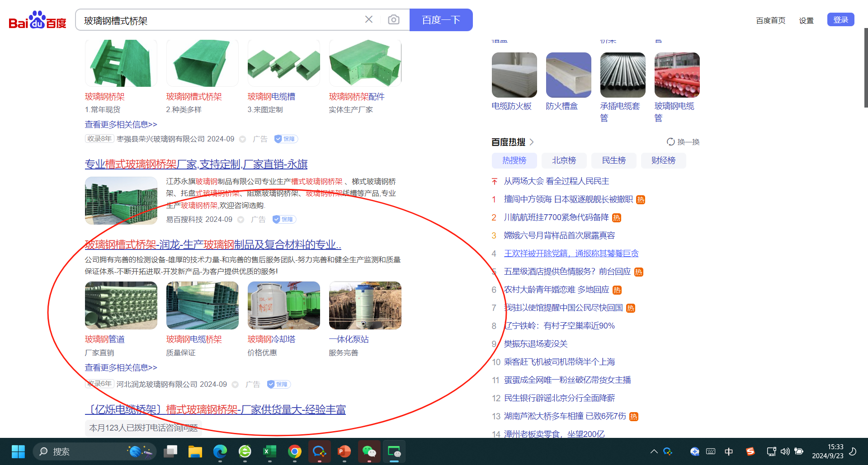Open Task View on the taskbar
The image size is (868, 465).
point(170,451)
